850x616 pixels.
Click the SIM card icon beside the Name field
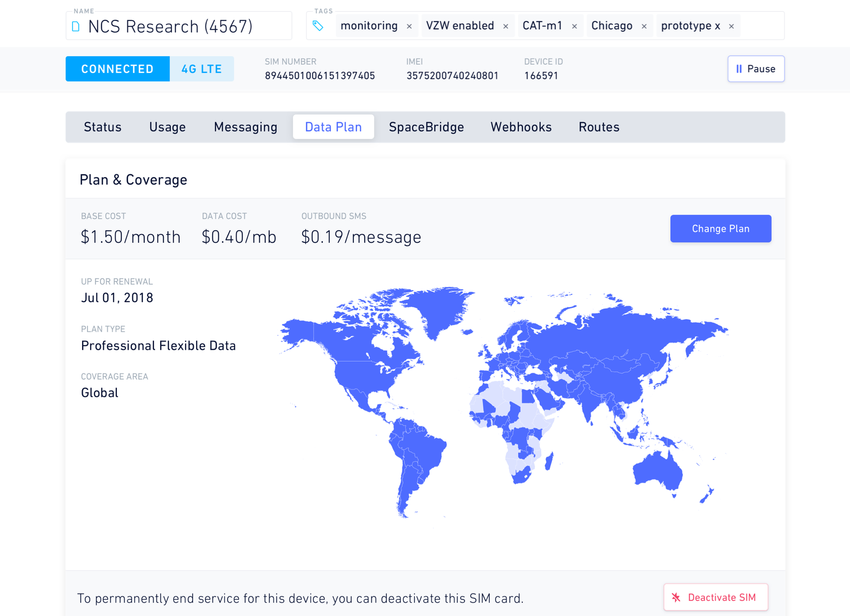click(x=75, y=26)
